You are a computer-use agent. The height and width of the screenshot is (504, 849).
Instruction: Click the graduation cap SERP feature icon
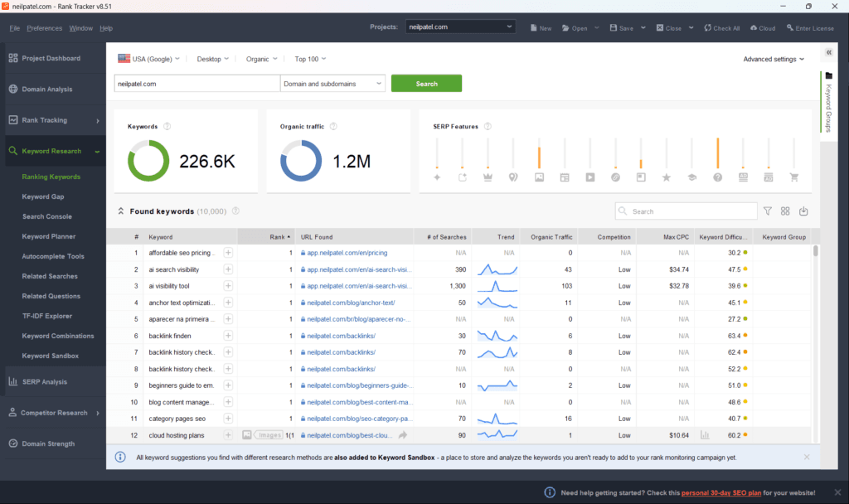[692, 177]
